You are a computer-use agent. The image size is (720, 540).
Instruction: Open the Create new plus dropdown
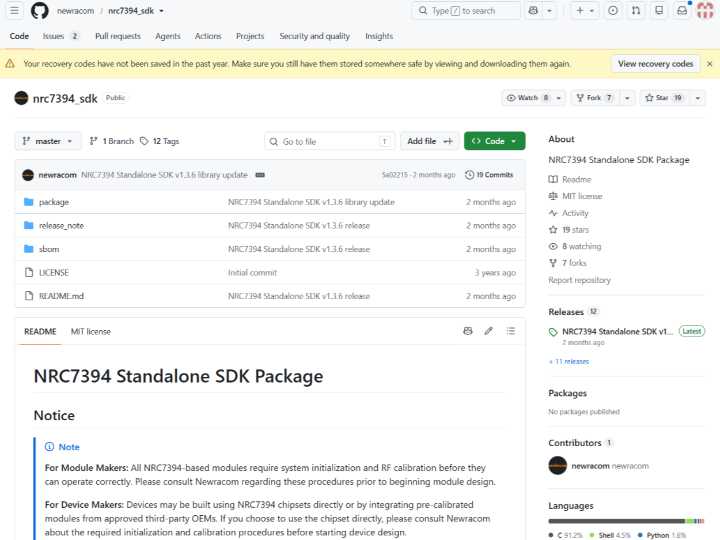click(x=585, y=10)
